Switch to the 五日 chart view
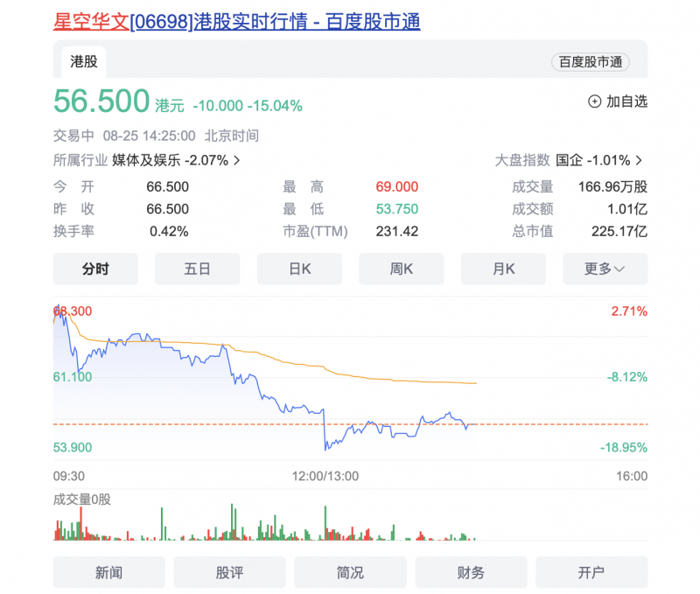Image resolution: width=700 pixels, height=594 pixels. (197, 269)
